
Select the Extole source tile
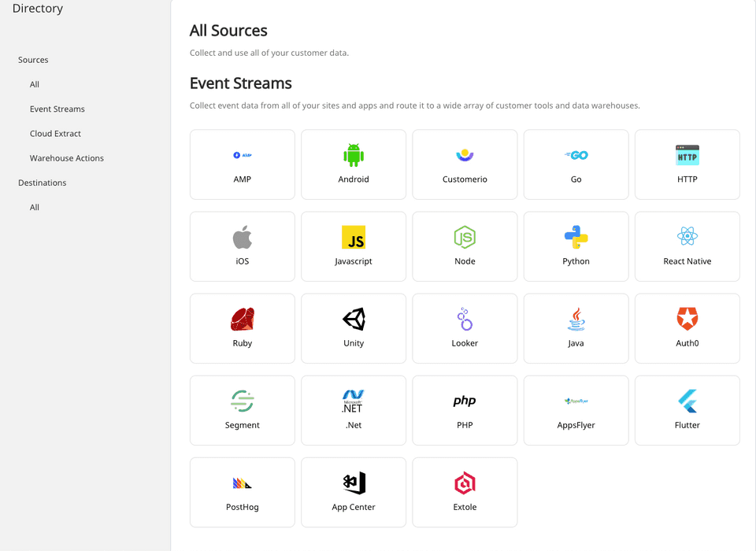[465, 492]
